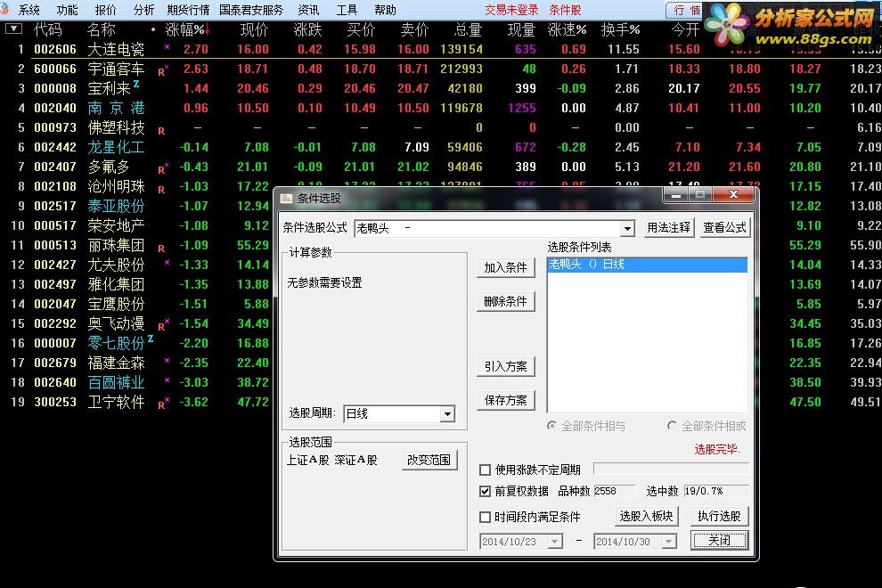Screen dimensions: 882x588
Task: Open the 期货行情 menu
Action: coord(188,10)
